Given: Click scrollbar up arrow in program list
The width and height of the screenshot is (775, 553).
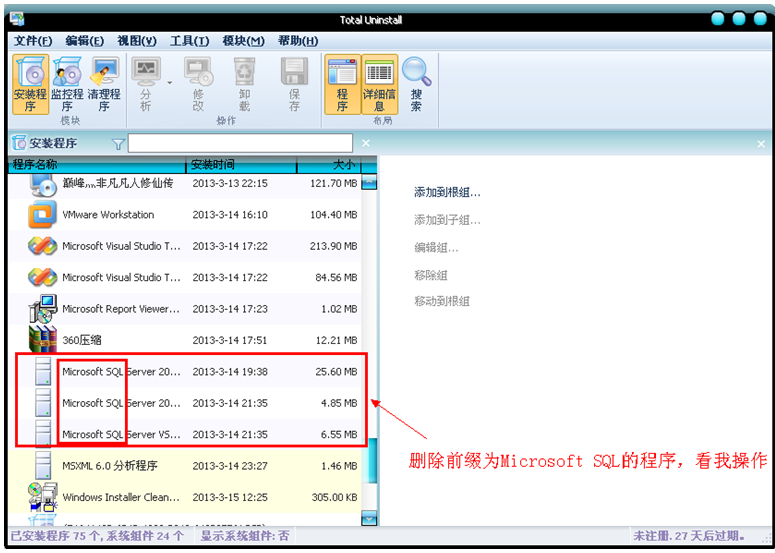Looking at the screenshot, I should (x=369, y=182).
